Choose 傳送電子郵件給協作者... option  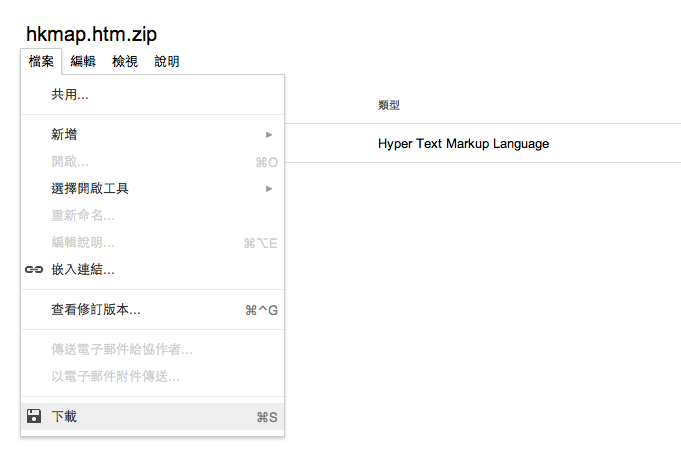pos(122,349)
